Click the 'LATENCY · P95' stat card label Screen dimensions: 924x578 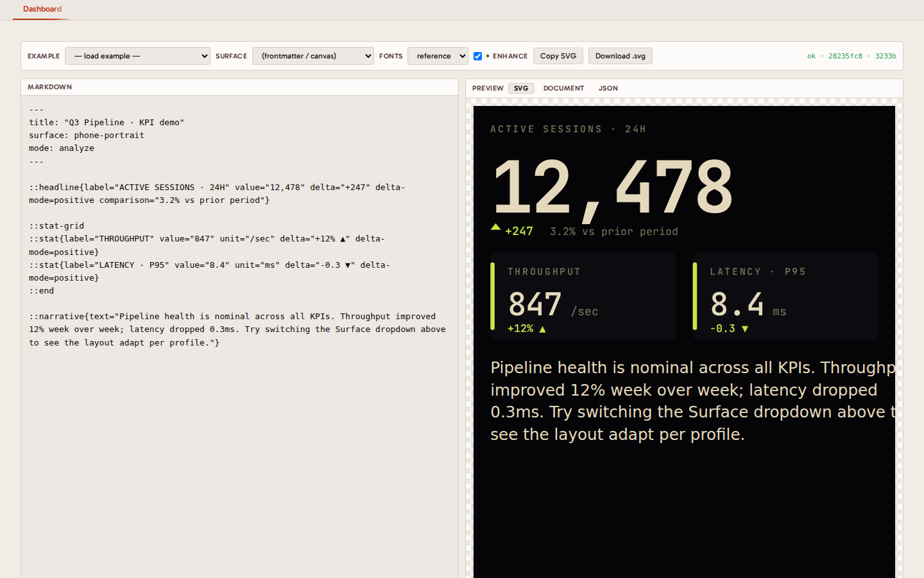758,272
